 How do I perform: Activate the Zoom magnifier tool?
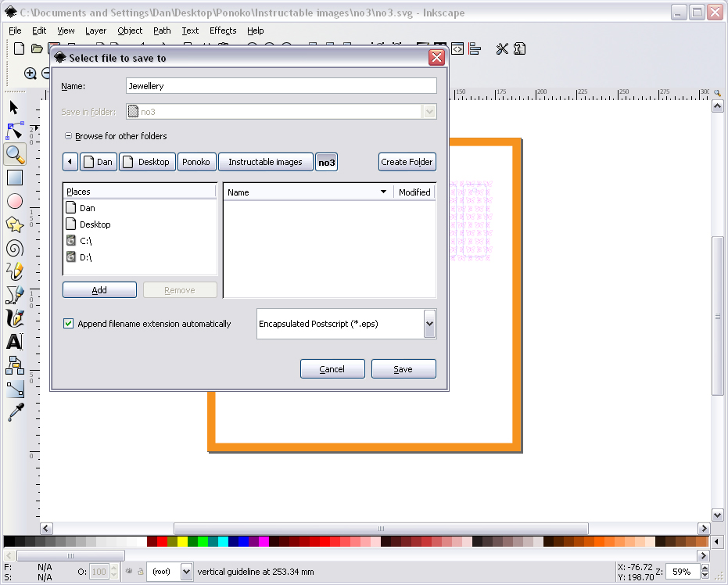point(15,155)
